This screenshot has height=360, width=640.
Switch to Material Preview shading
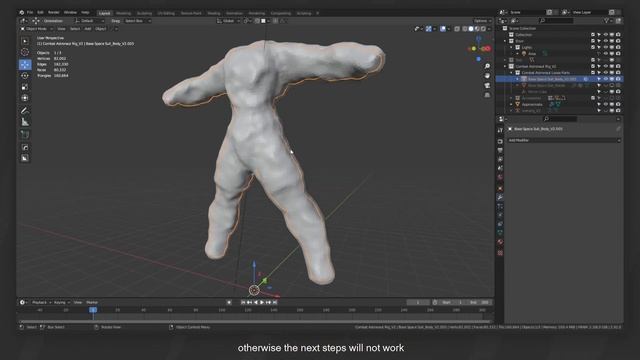[477, 29]
